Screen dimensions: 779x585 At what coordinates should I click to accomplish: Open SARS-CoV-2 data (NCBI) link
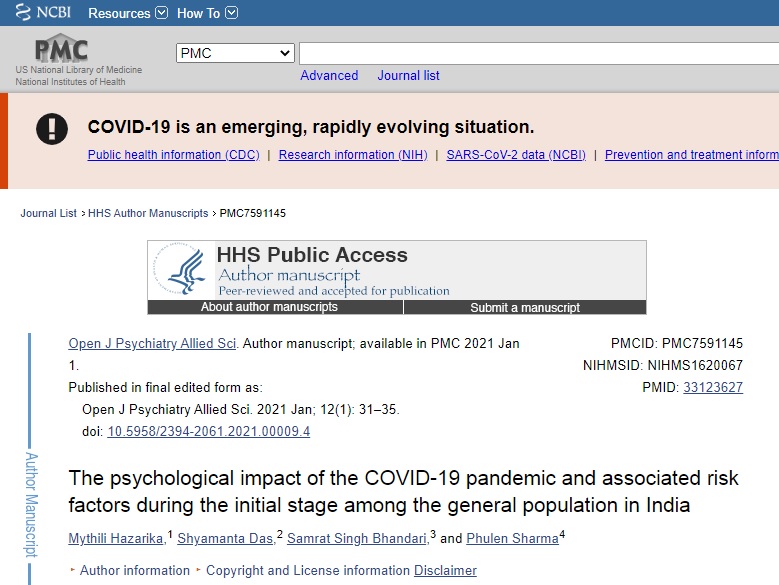click(x=516, y=155)
